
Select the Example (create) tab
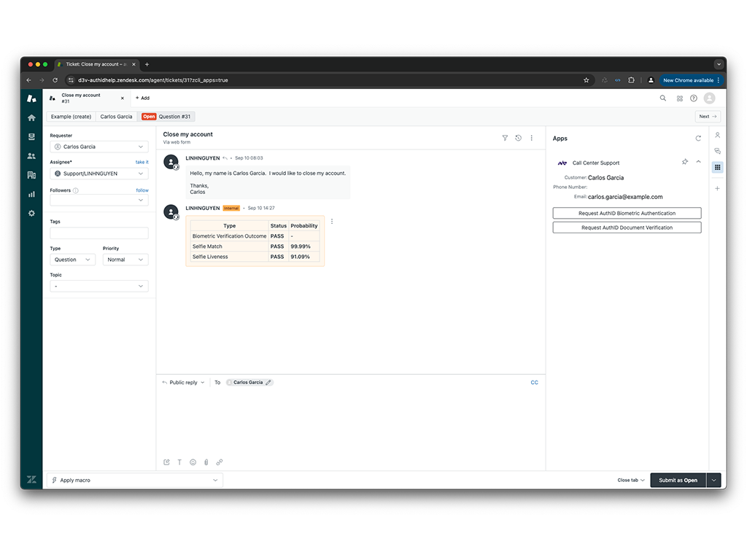[x=71, y=117]
